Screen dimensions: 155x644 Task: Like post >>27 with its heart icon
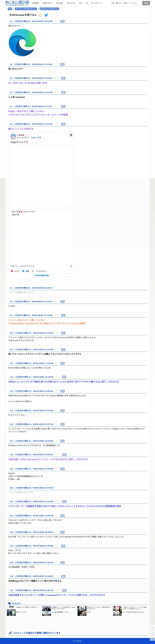(x=56, y=590)
